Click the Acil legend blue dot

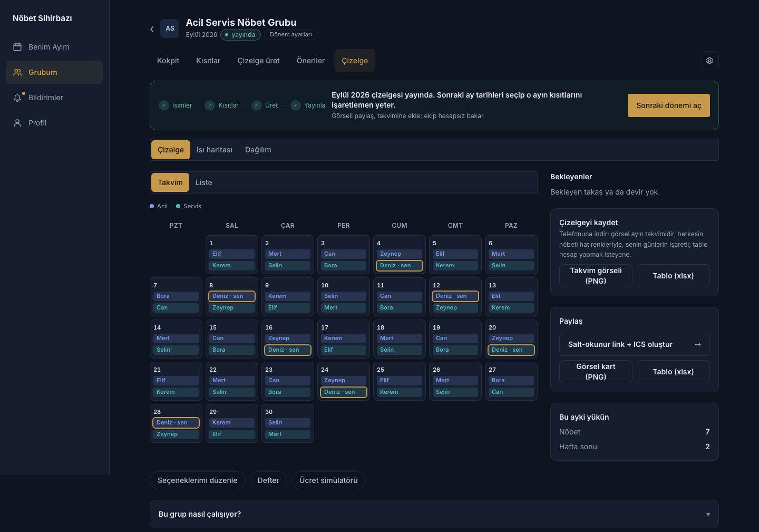pos(152,206)
